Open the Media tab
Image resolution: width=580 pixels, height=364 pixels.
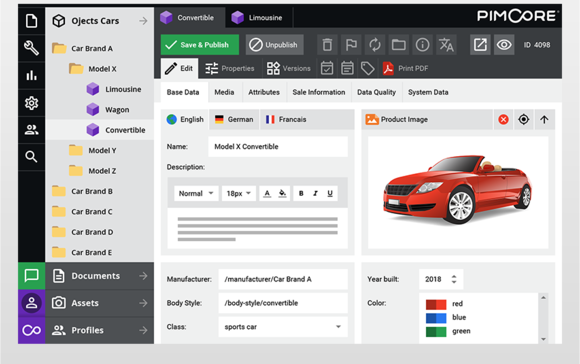click(224, 92)
